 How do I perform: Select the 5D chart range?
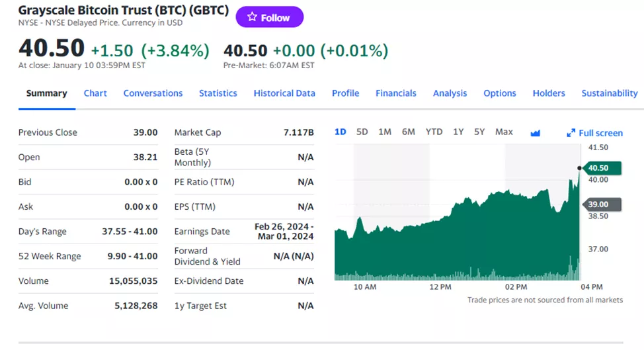(x=362, y=132)
